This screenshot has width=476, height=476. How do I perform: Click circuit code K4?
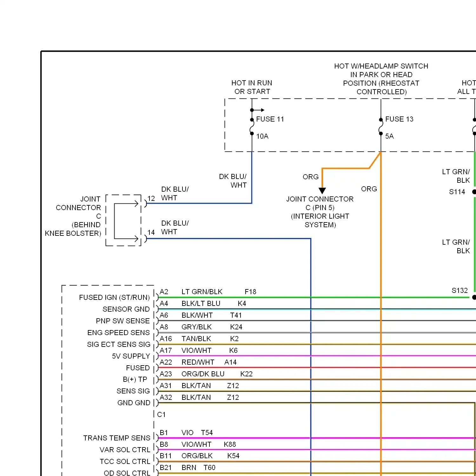click(x=242, y=303)
